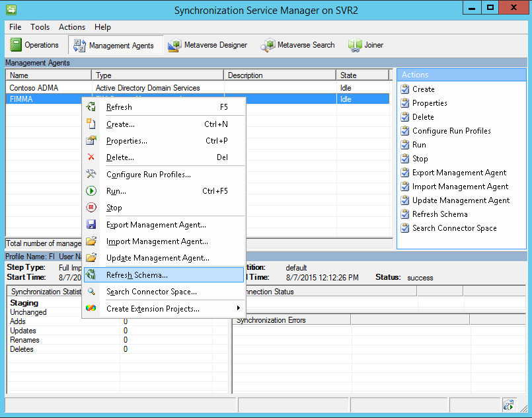Click the Import Management Agent folder icon
This screenshot has width=532, height=418.
[x=91, y=241]
